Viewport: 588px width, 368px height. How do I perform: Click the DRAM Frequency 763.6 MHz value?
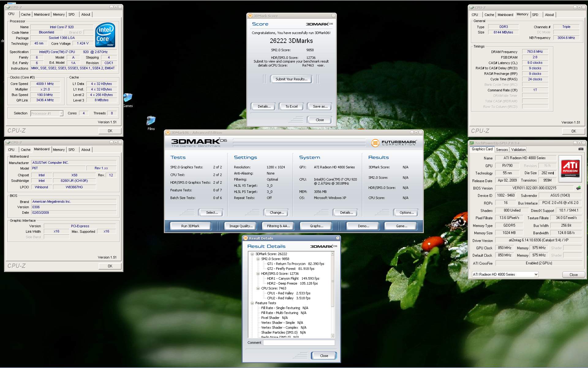pos(535,52)
